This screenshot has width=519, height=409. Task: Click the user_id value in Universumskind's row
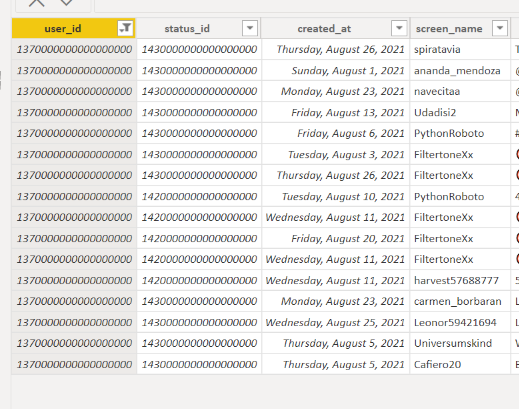[x=74, y=343]
